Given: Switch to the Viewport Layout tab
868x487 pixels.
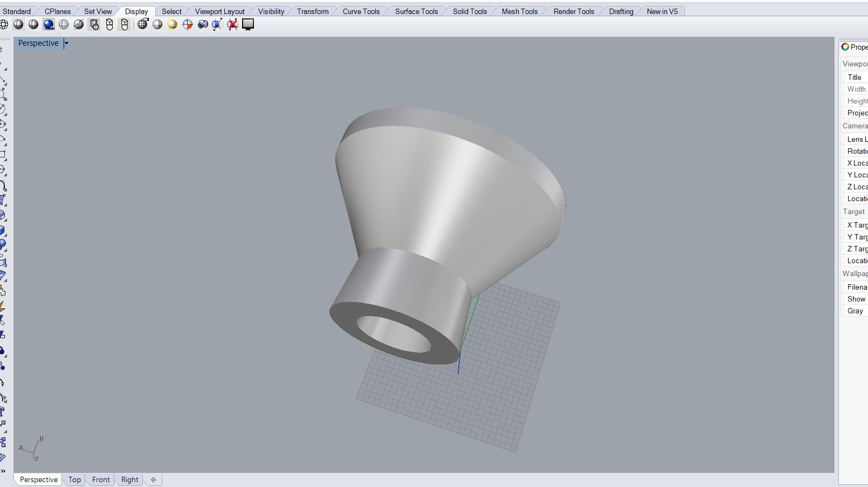Looking at the screenshot, I should (220, 11).
